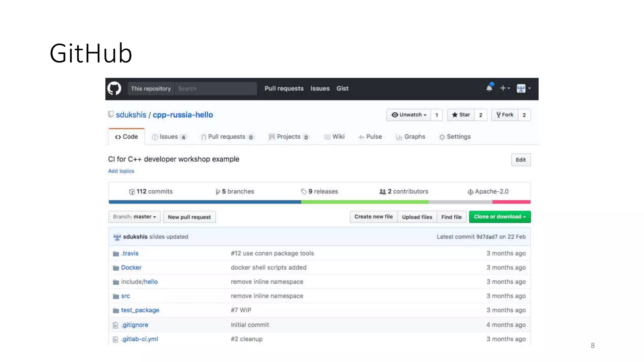Viewport: 644px width, 362px height.
Task: Click the grey segment of language bar
Action: 460,202
